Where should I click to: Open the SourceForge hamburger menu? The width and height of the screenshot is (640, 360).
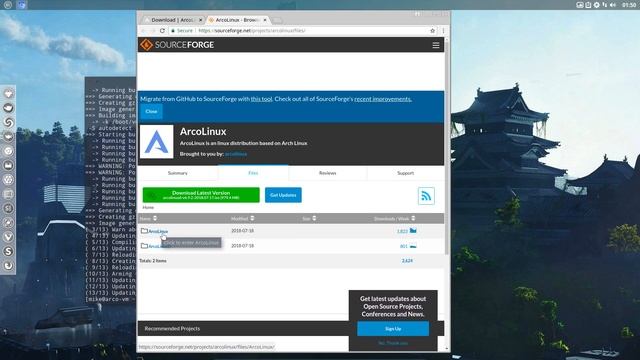[x=436, y=45]
